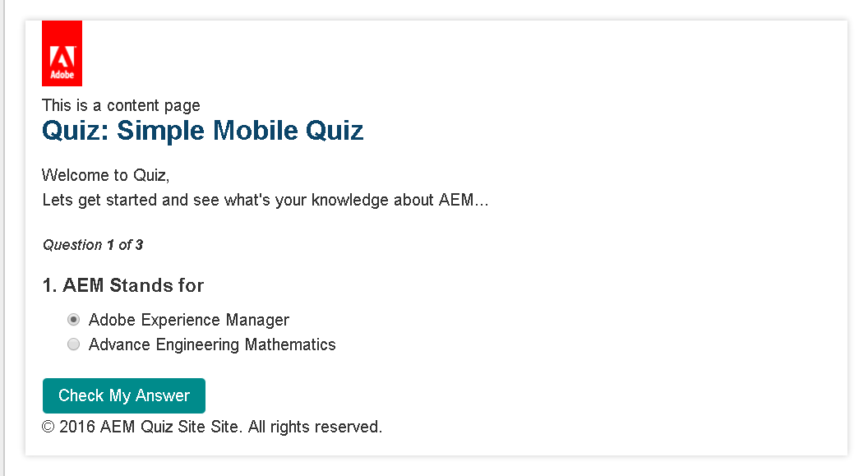Image resolution: width=868 pixels, height=476 pixels.
Task: Click the bold current question number 1
Action: pos(110,245)
